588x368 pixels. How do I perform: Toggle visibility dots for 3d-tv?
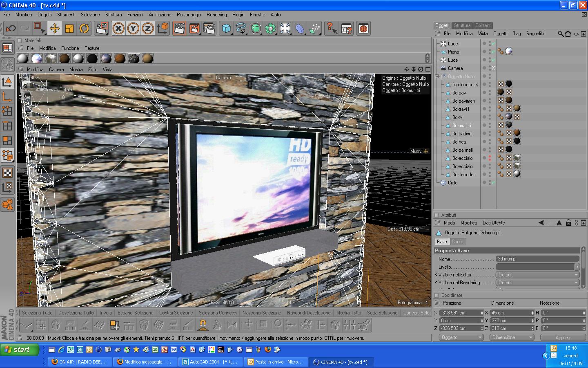(490, 117)
